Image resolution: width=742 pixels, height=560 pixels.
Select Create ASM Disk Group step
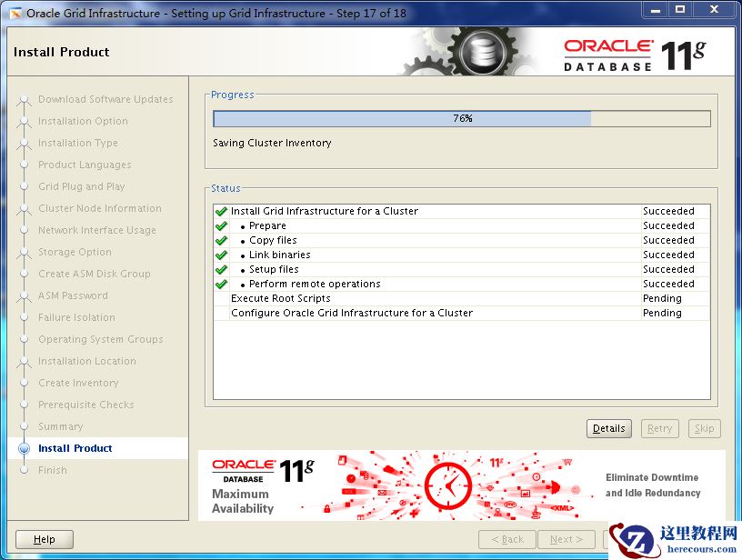95,274
